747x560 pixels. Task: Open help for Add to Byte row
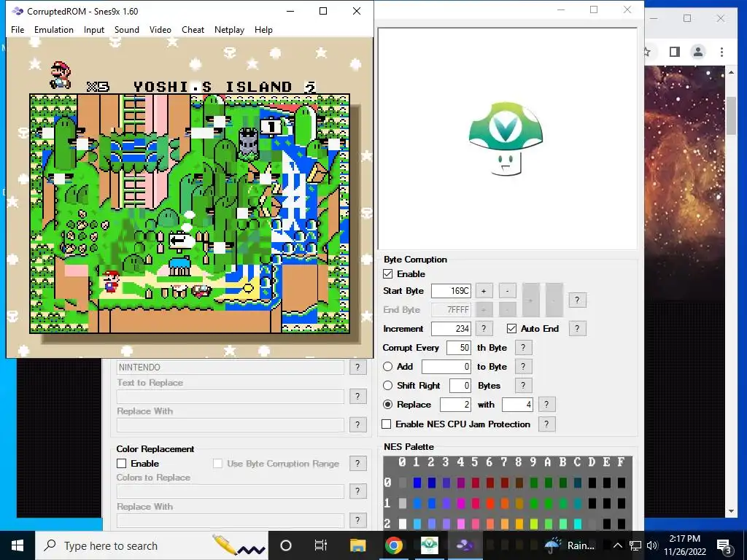point(523,367)
